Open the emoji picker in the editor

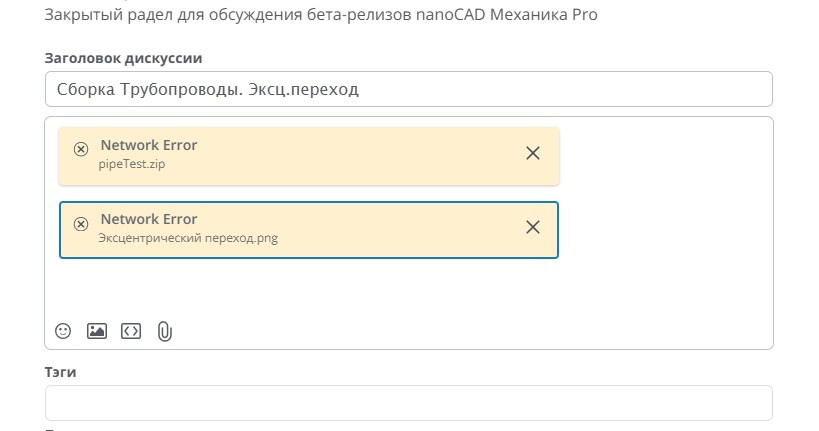[63, 331]
